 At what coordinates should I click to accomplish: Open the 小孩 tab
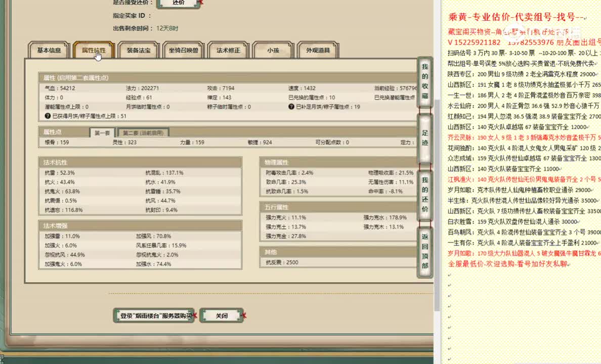[x=273, y=50]
